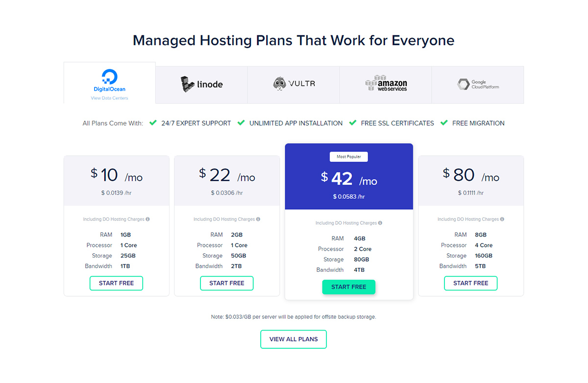Click Start Free on the $80 plan
This screenshot has width=588, height=383.
point(470,283)
